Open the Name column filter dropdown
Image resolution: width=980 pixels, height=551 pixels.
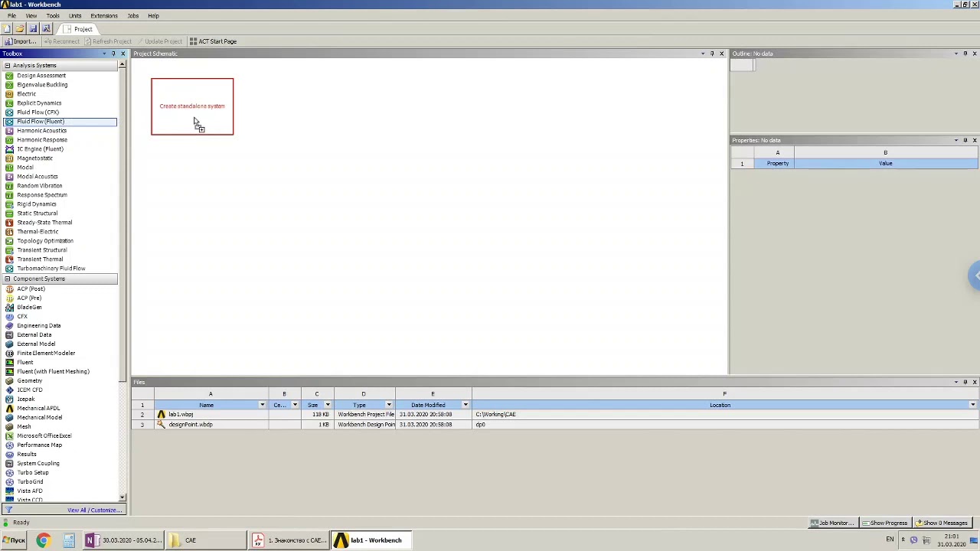[x=262, y=405]
